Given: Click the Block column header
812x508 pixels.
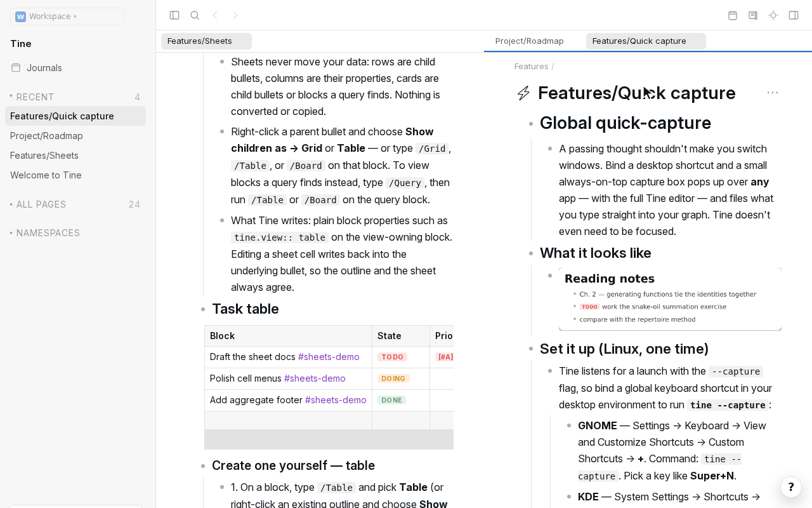Looking at the screenshot, I should click(x=288, y=336).
